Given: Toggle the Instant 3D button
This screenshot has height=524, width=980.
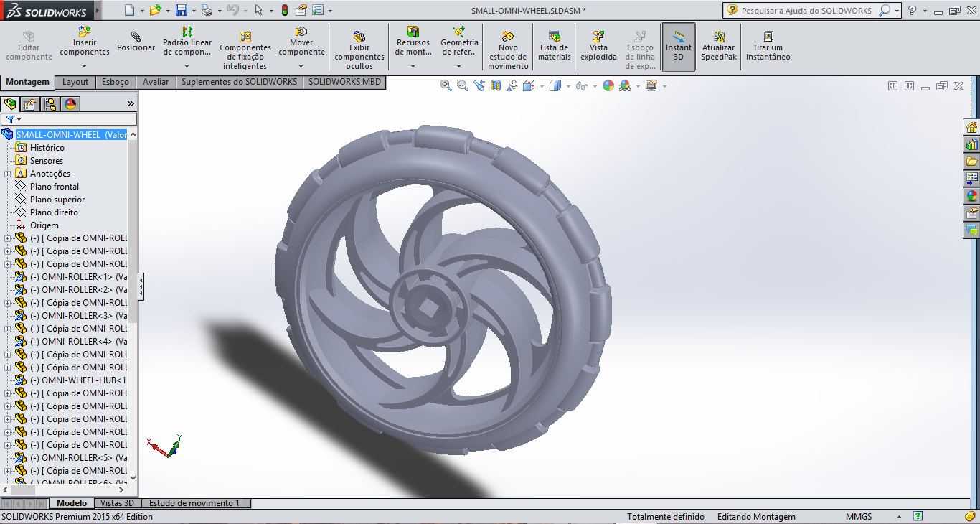Looking at the screenshot, I should [679, 47].
